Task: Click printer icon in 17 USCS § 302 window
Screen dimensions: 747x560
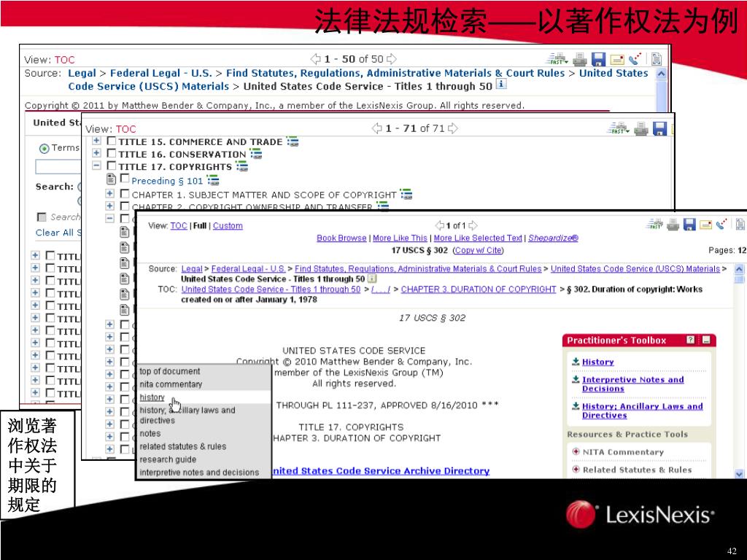Action: coord(673,225)
